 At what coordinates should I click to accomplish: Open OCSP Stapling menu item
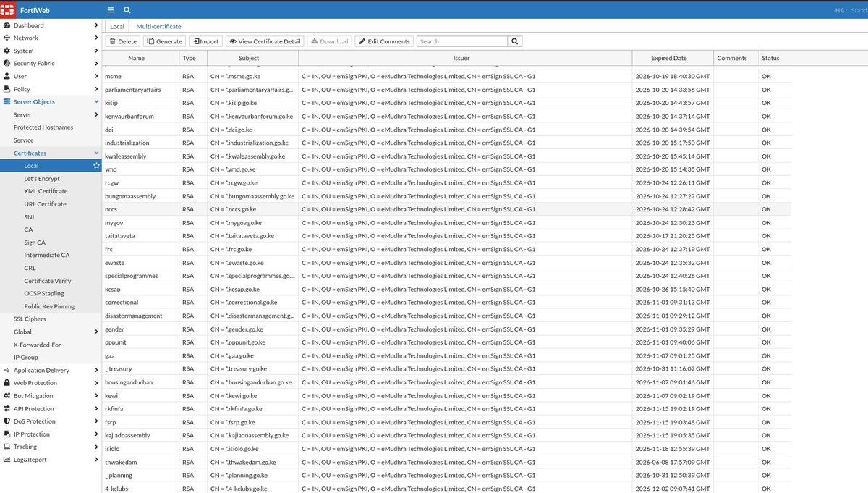point(44,293)
